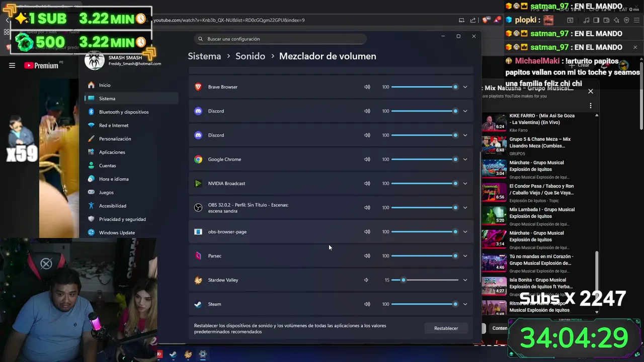Click the Brave Rewards triangle icon
This screenshot has width=644, height=362.
click(x=497, y=20)
